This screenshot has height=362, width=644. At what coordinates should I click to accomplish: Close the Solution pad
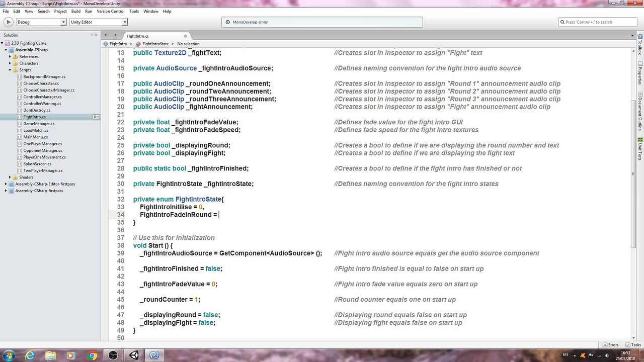point(97,35)
